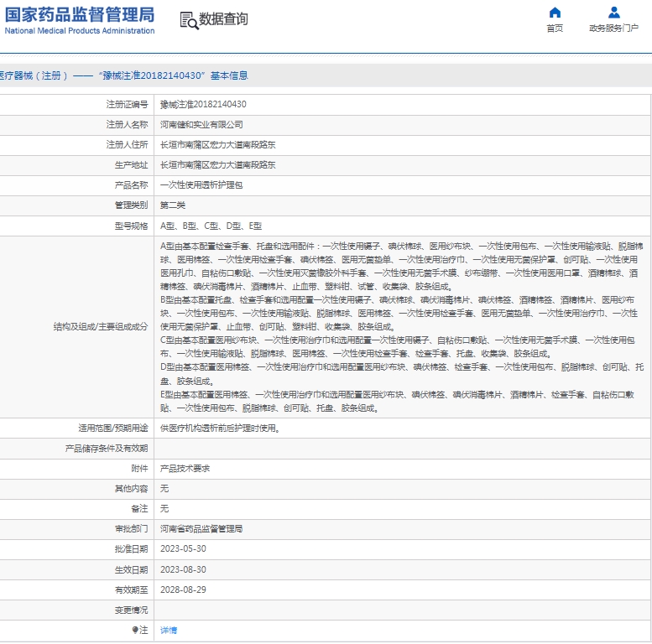Screen dimensions: 652x644
Task: Click the 型号规格 row label
Action: click(x=132, y=226)
